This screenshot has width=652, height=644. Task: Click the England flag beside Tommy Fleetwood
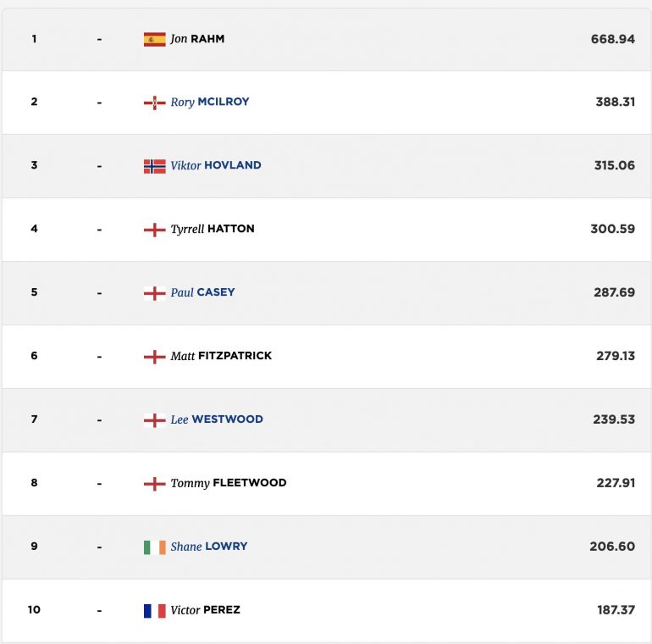[x=155, y=483]
